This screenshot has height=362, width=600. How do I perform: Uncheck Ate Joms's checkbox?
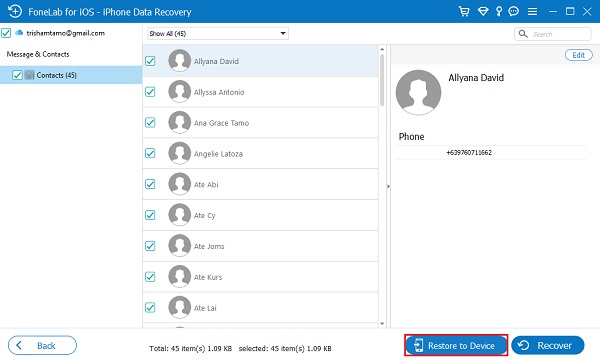[150, 246]
